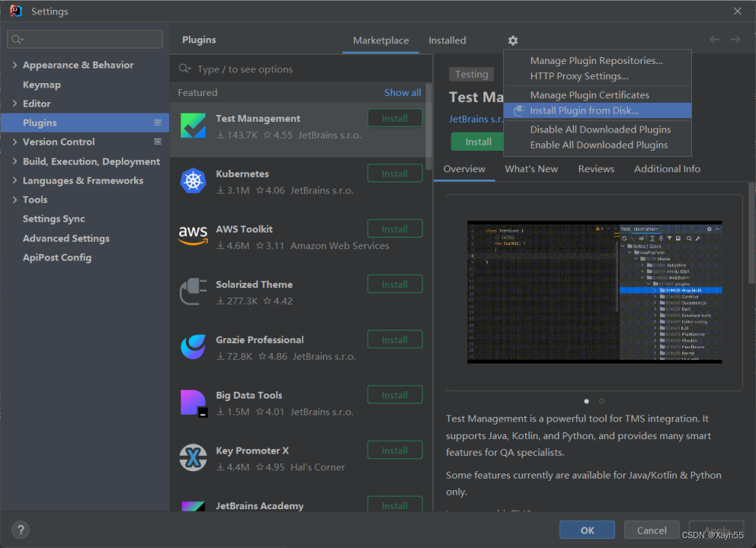
Task: Click the forward navigation arrow
Action: tap(735, 40)
